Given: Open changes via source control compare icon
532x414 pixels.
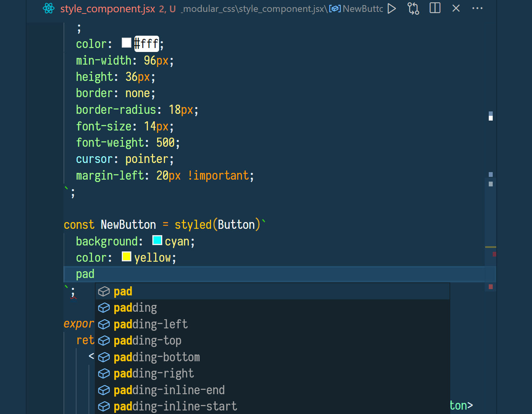Looking at the screenshot, I should point(413,8).
